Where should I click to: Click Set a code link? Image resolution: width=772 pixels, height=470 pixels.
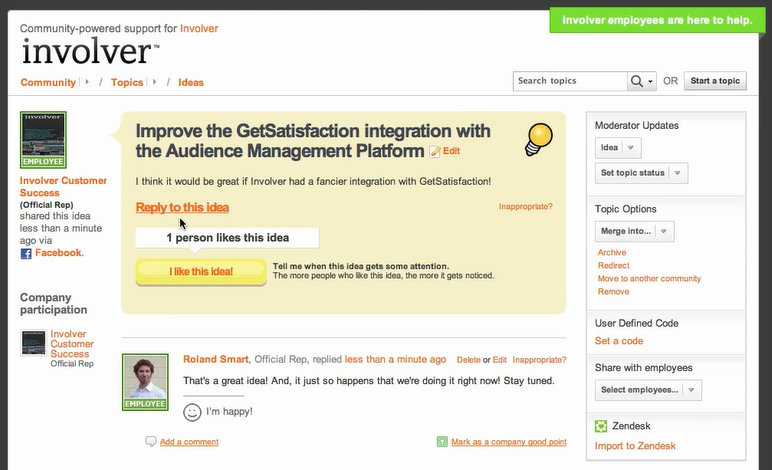tap(618, 341)
